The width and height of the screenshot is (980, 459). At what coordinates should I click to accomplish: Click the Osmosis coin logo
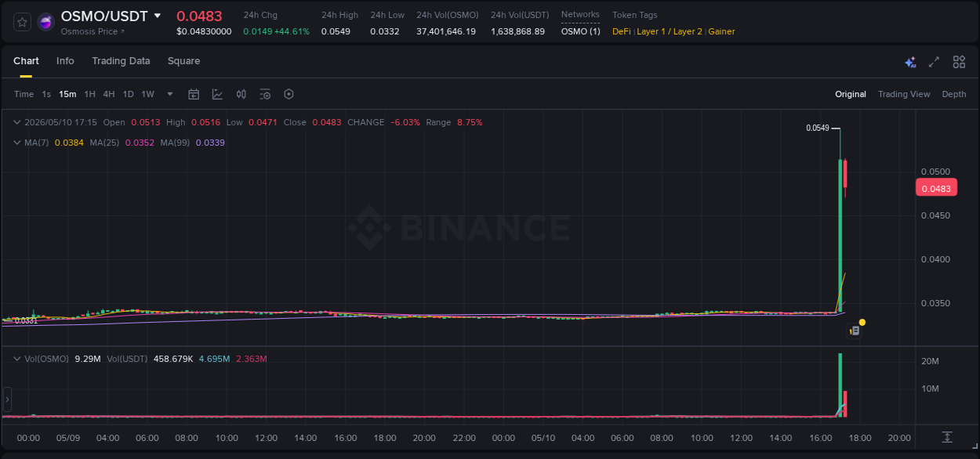pos(46,22)
